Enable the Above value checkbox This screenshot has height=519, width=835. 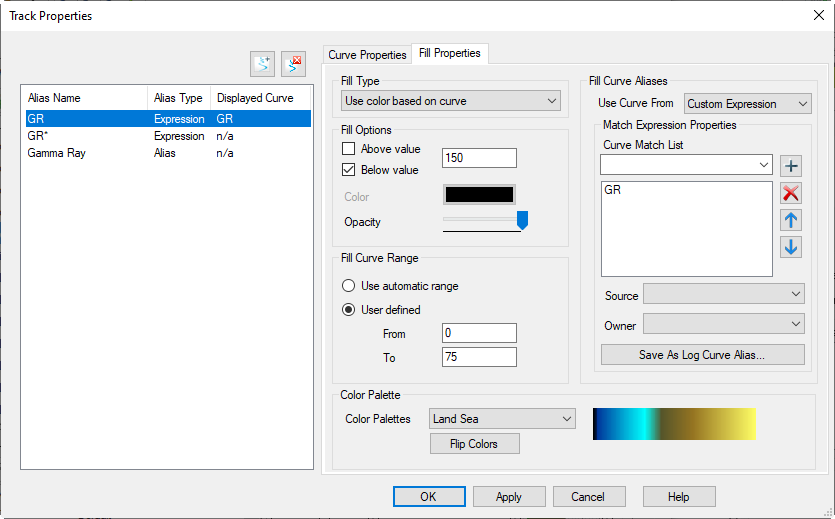coord(349,149)
